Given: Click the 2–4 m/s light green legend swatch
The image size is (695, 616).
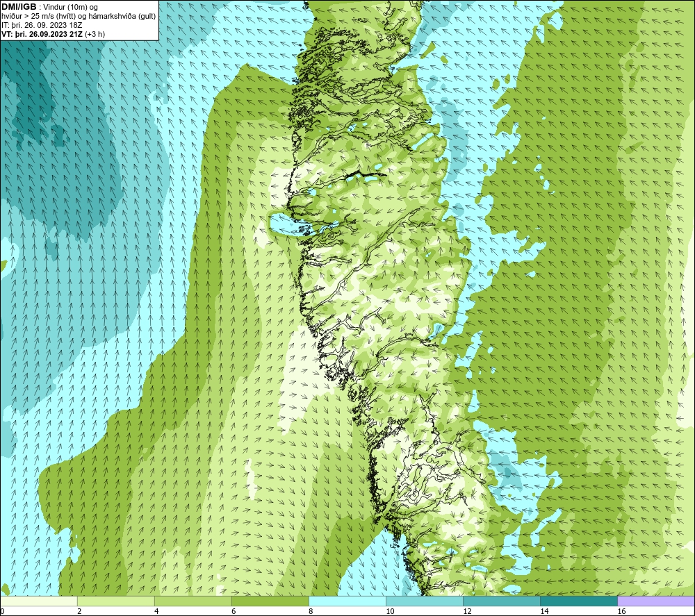Looking at the screenshot, I should click(x=115, y=601).
